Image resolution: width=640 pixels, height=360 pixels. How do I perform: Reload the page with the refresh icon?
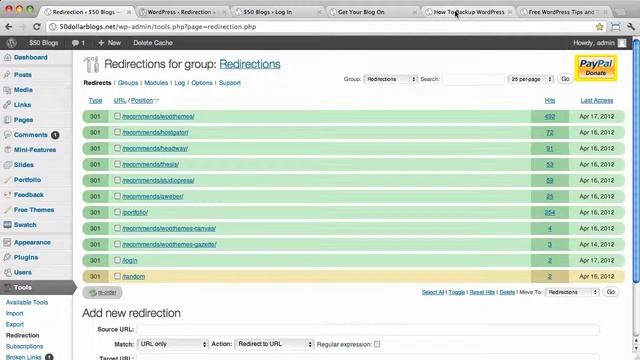coord(36,27)
